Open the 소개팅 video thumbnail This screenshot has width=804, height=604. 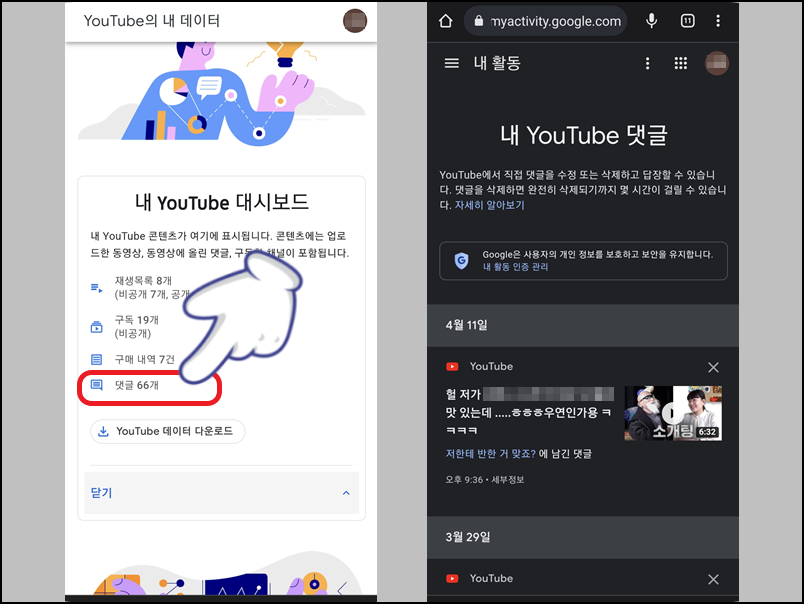coord(673,413)
